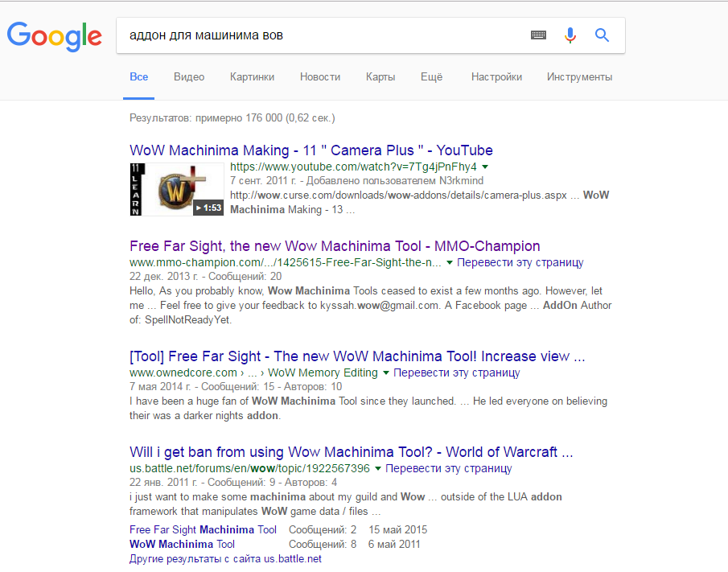Expand arrow next to the YouTube URL
The height and width of the screenshot is (572, 728).
click(x=485, y=167)
